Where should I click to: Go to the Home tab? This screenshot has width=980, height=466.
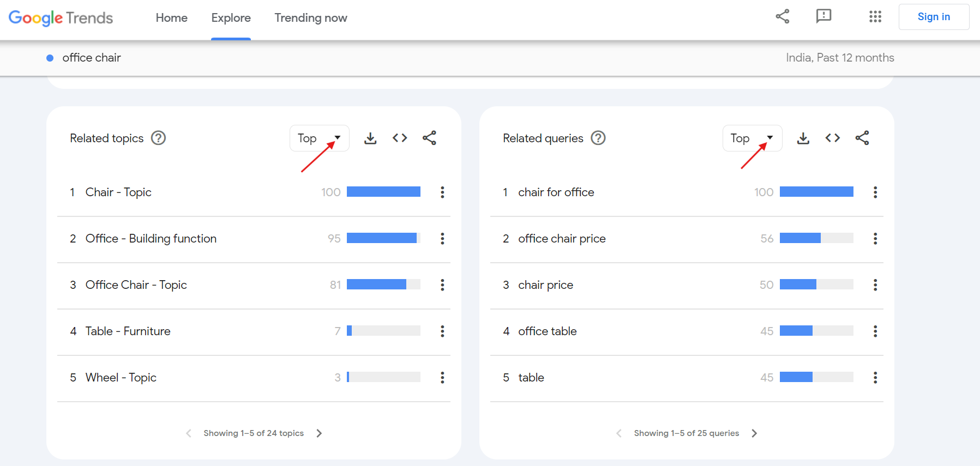[x=171, y=18]
